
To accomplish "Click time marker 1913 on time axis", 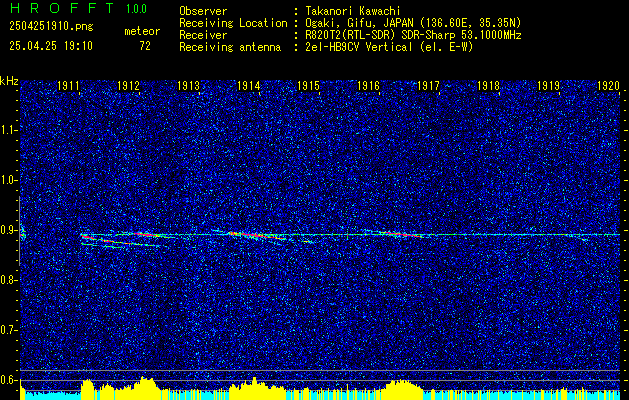I will (188, 85).
